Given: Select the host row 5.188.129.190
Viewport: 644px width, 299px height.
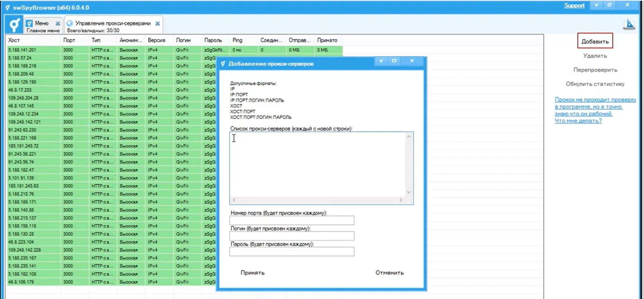Looking at the screenshot, I should (112, 82).
